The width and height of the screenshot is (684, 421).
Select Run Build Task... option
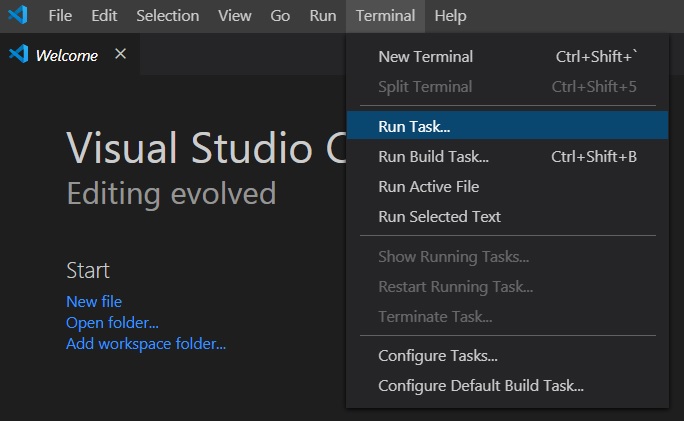pyautogui.click(x=433, y=156)
